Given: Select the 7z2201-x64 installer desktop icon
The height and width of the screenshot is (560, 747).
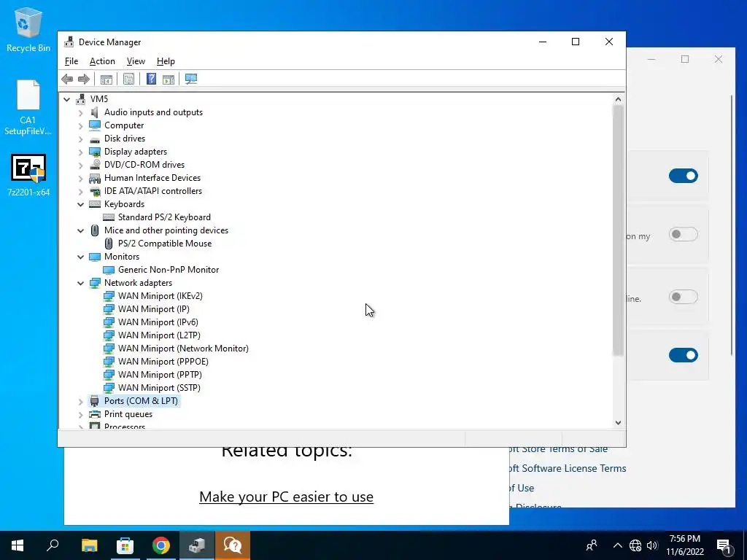Looking at the screenshot, I should [x=28, y=175].
